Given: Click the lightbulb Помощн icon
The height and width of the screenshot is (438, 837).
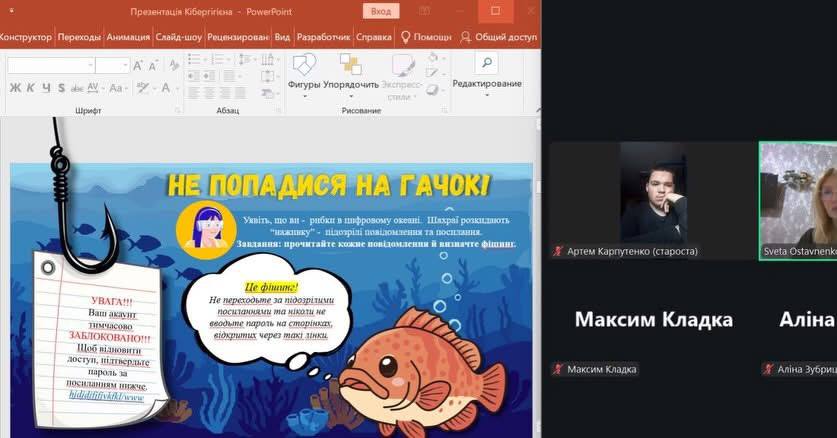Looking at the screenshot, I should pos(405,37).
